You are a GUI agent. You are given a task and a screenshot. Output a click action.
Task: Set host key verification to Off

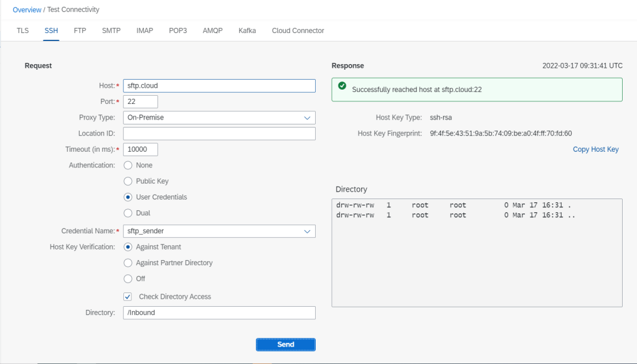coord(128,279)
